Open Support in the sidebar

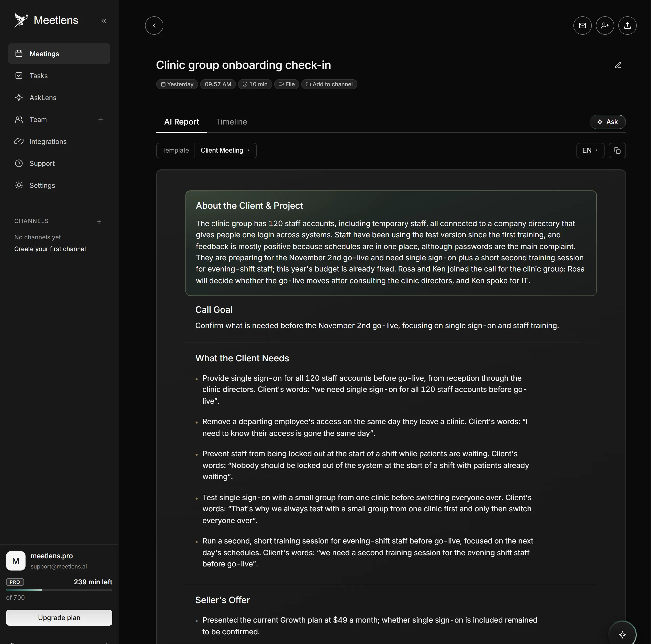(x=59, y=163)
